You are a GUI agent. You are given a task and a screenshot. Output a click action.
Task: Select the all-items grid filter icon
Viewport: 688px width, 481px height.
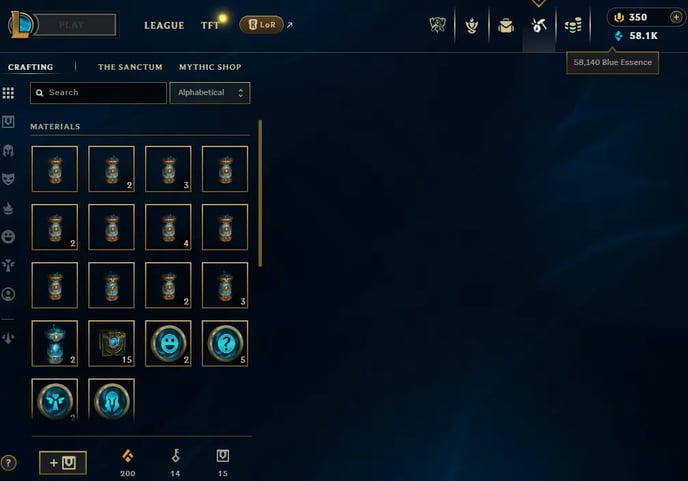(x=8, y=93)
